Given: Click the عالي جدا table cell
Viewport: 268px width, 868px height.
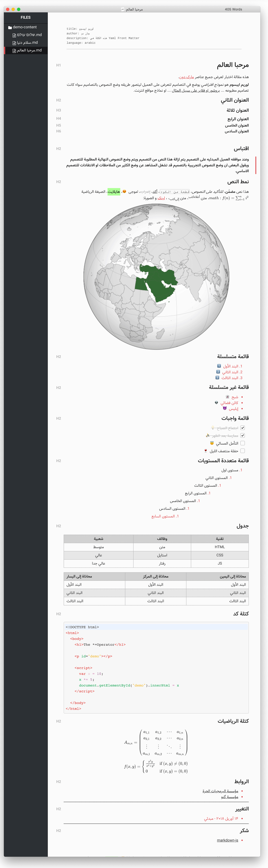Looking at the screenshot, I should click(99, 563).
